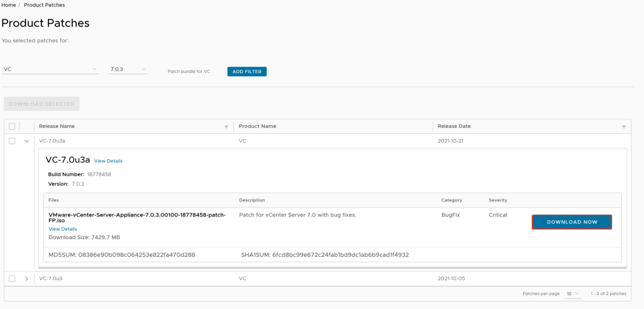The image size is (644, 309).
Task: Click the Release Name column header
Action: (x=57, y=126)
